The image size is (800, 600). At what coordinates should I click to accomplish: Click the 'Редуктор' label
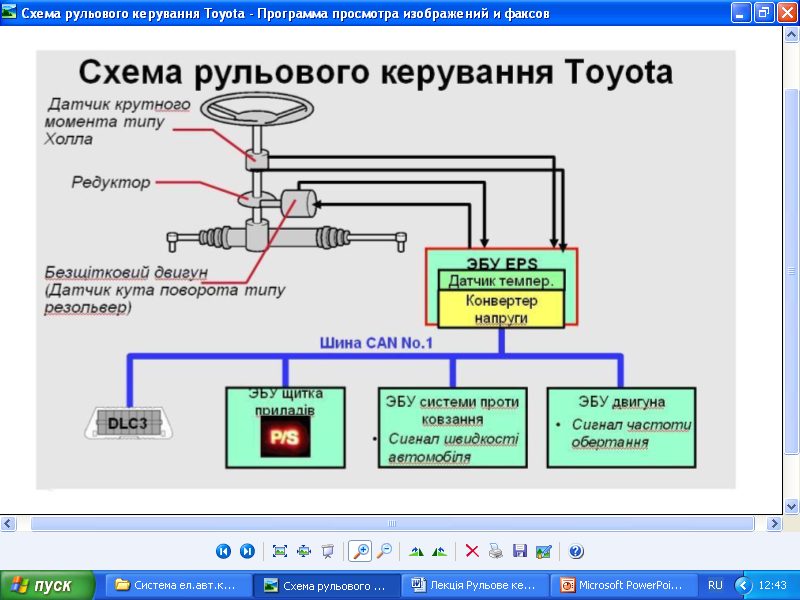pos(111,182)
